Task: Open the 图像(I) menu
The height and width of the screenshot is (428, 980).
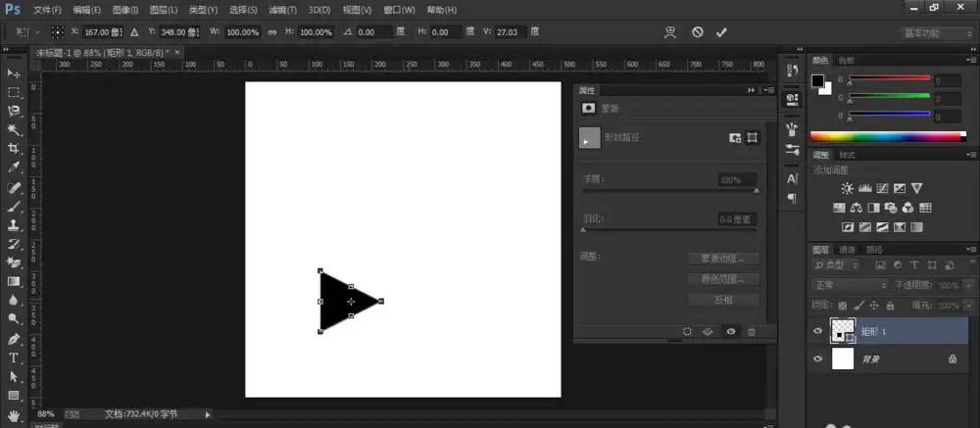Action: pyautogui.click(x=125, y=10)
